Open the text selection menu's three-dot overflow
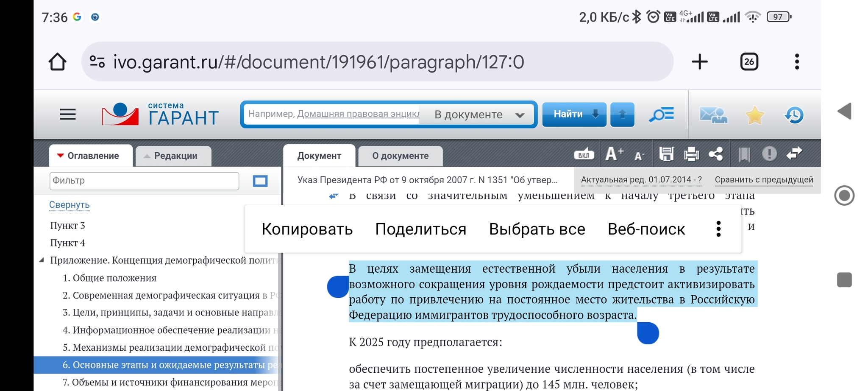The width and height of the screenshot is (868, 391). click(x=718, y=229)
